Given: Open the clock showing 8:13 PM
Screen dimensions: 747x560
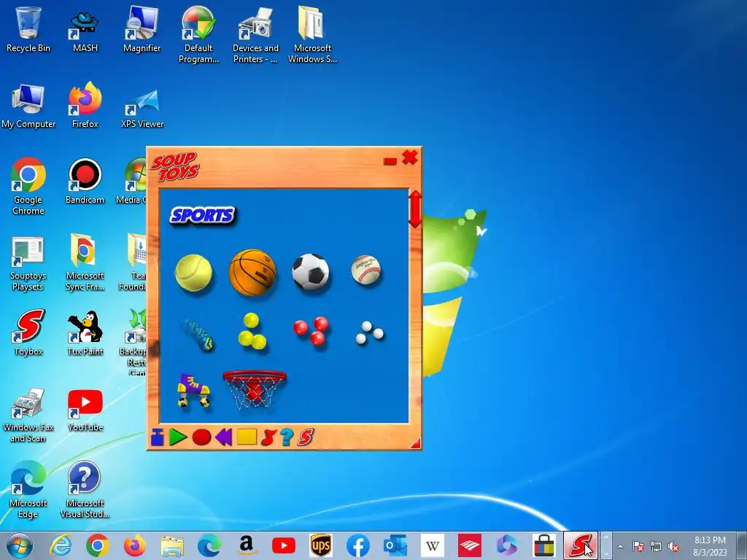Looking at the screenshot, I should (710, 546).
